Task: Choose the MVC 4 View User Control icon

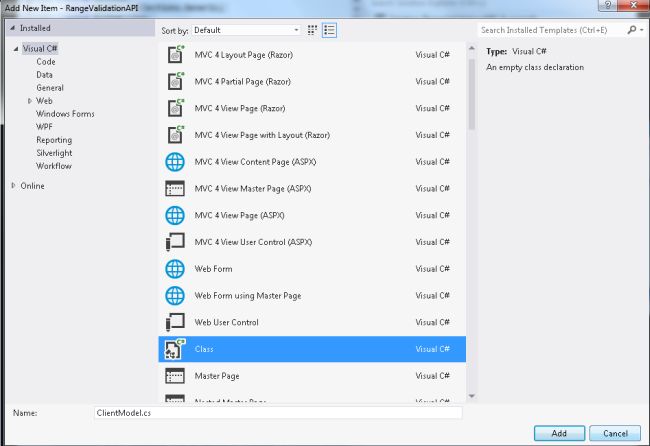Action: 175,242
